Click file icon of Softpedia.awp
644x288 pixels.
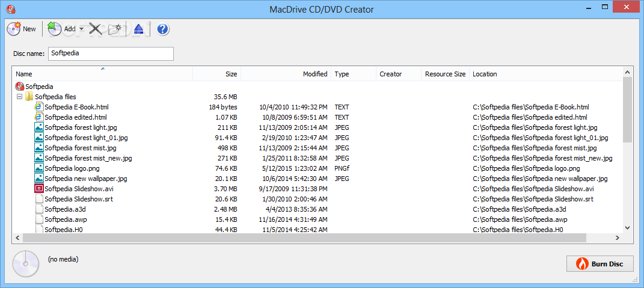[x=39, y=219]
